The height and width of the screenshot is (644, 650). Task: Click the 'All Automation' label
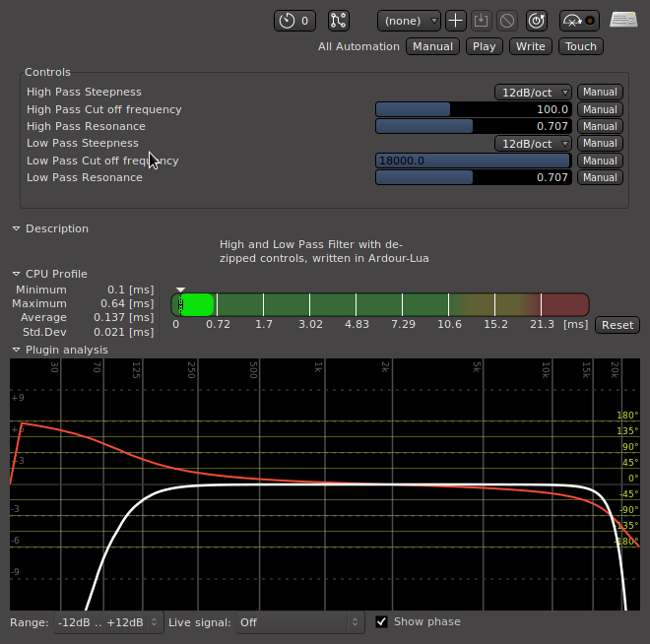pos(358,46)
